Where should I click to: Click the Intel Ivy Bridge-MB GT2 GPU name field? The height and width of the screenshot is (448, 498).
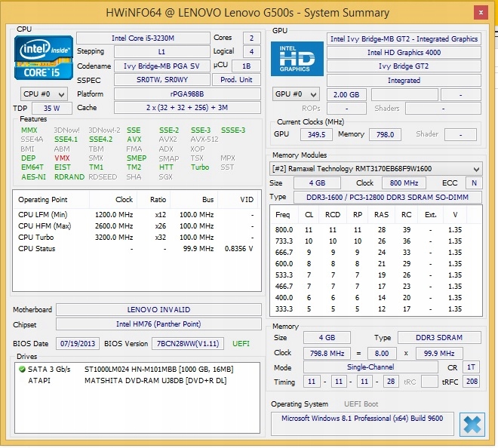404,39
